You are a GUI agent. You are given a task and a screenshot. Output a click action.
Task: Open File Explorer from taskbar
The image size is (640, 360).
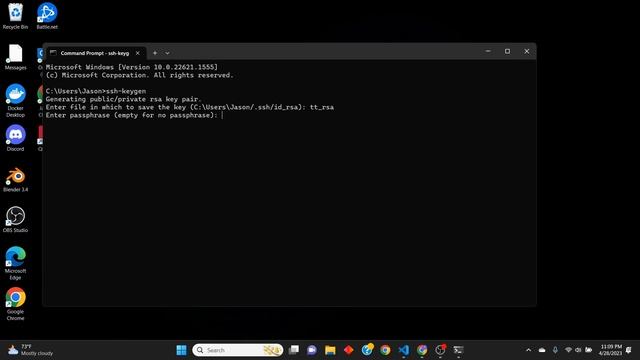click(330, 350)
